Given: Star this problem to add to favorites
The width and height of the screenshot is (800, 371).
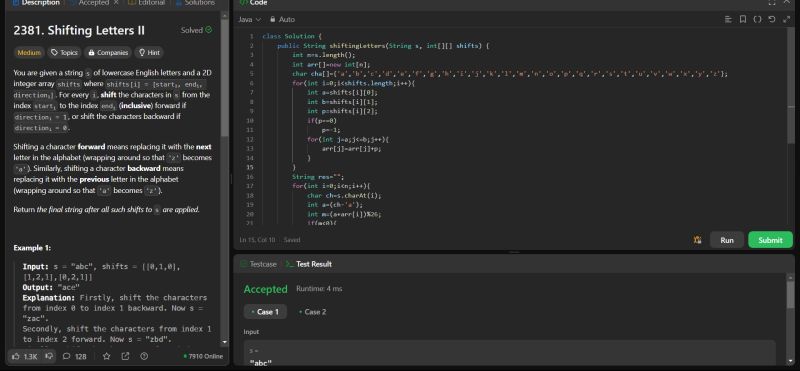Looking at the screenshot, I should (x=106, y=356).
